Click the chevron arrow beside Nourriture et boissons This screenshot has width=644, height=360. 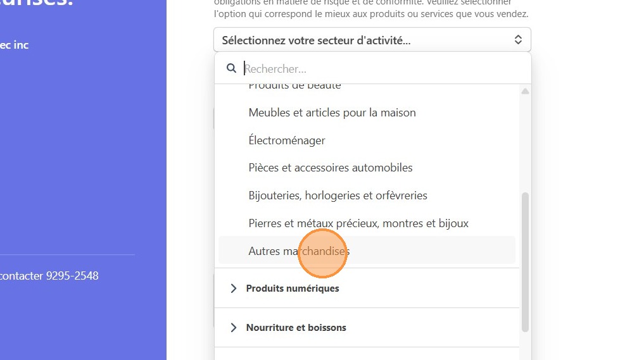[x=233, y=328]
